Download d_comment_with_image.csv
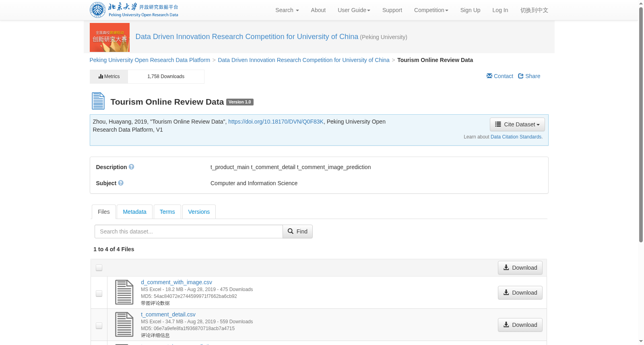The width and height of the screenshot is (644, 345). pos(520,293)
